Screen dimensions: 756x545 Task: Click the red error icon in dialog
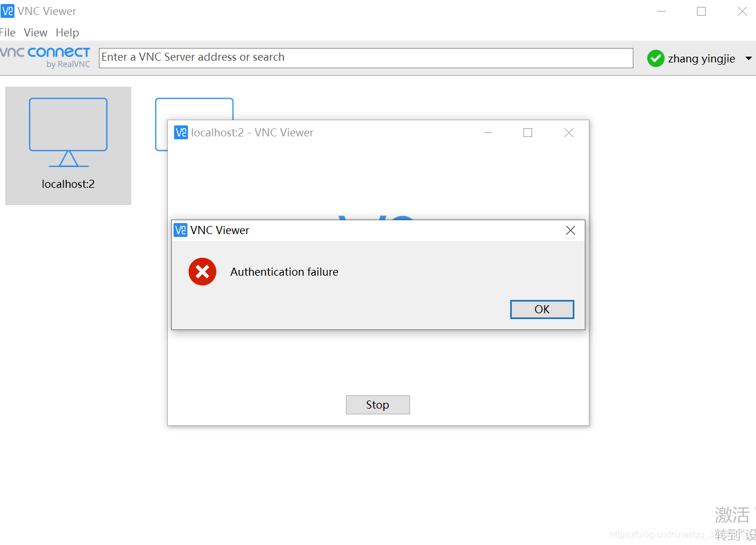pos(202,272)
